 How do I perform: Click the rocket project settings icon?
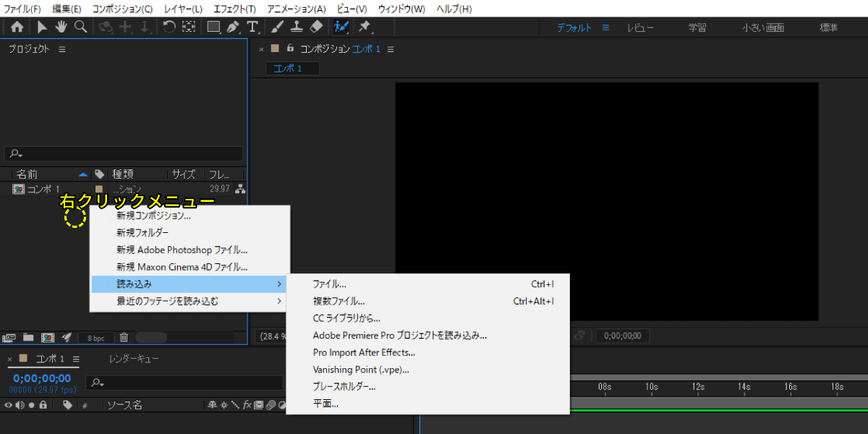[67, 337]
